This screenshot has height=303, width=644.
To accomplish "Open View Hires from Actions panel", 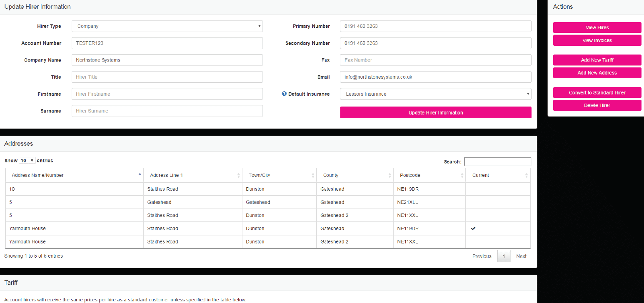I will pyautogui.click(x=597, y=27).
